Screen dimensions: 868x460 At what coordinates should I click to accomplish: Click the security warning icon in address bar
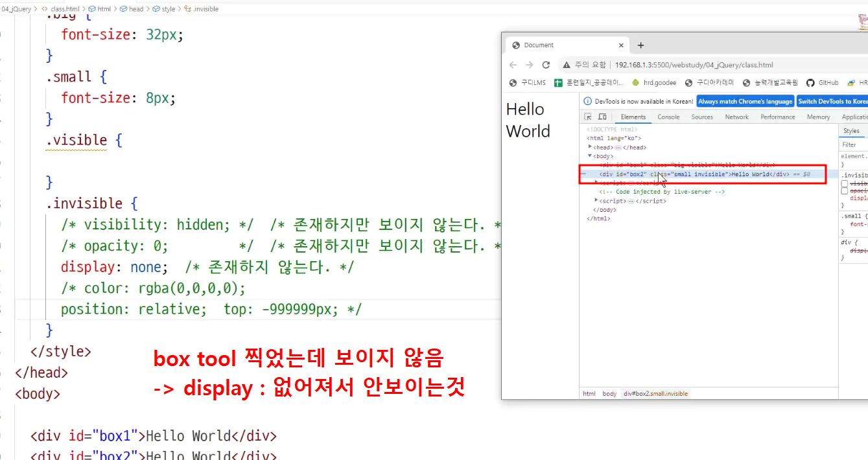click(567, 65)
